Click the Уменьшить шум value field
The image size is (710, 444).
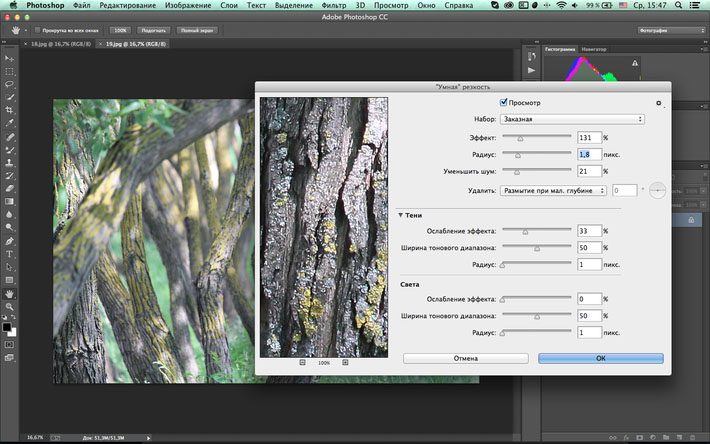click(x=589, y=171)
